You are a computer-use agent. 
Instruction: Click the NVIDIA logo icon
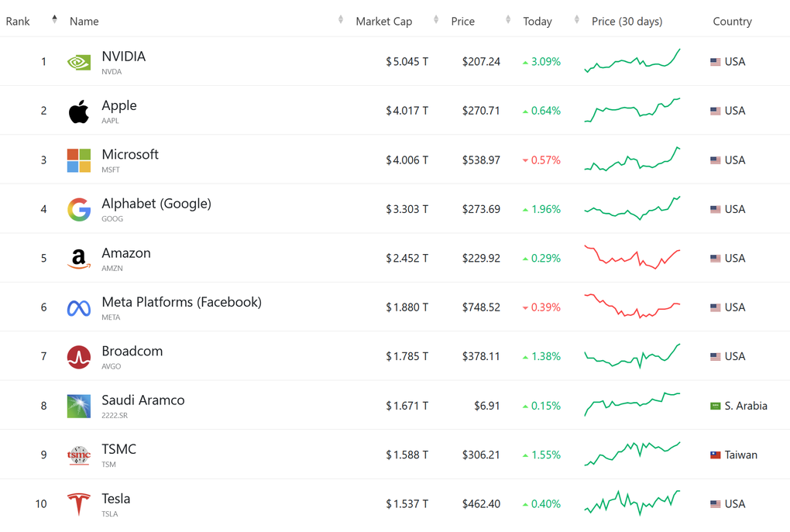pos(79,62)
